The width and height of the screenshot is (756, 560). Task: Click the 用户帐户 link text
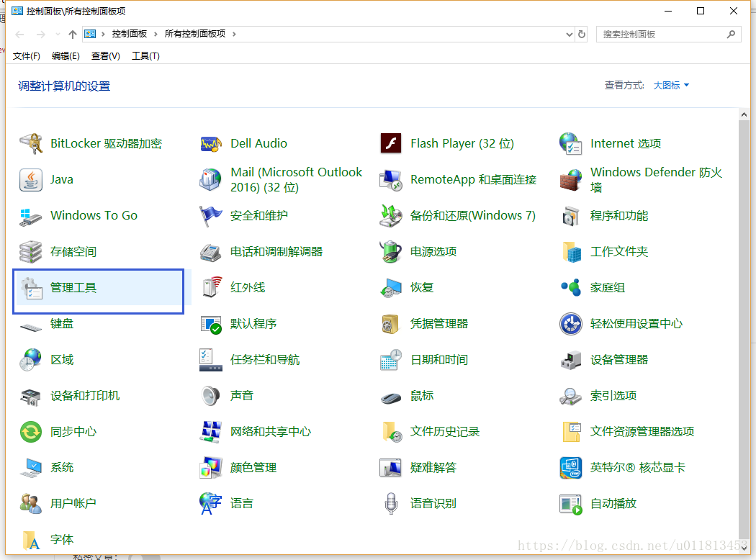point(73,504)
